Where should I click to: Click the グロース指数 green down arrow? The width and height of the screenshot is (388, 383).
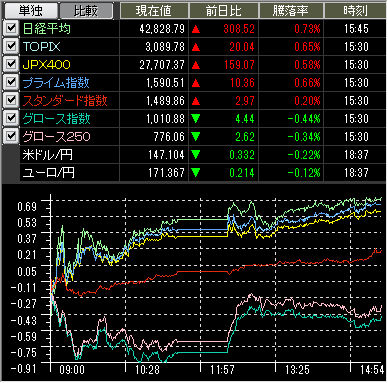pyautogui.click(x=196, y=118)
